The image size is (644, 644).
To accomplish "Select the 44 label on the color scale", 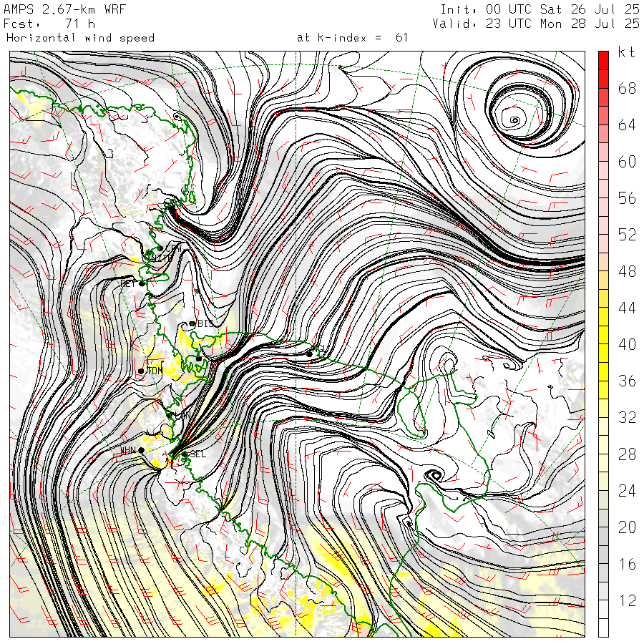I will [x=627, y=308].
